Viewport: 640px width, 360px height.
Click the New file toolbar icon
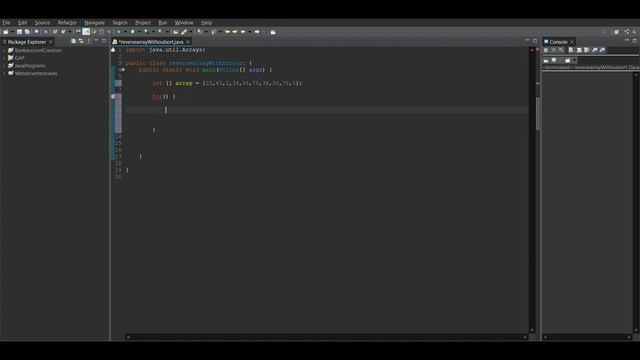click(5, 32)
